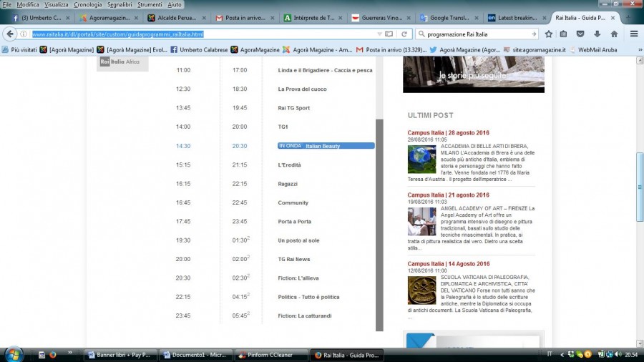Click the Vatican seal post thumbnail
644x362 pixels.
tap(421, 290)
